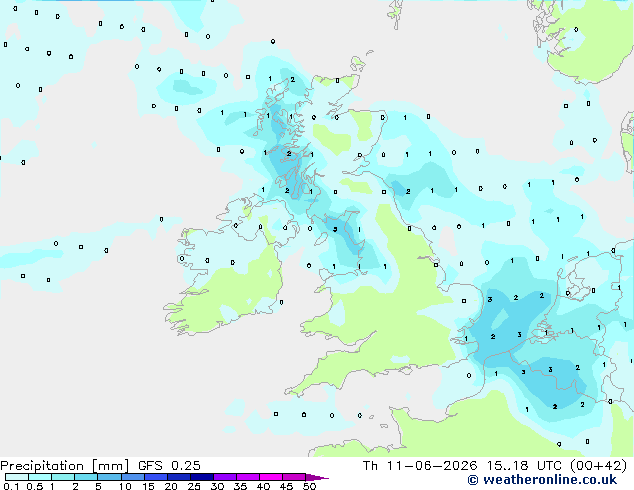This screenshot has height=490, width=634.
Task: Select the 5–10 mm legend color swatch
Action: coord(109,477)
